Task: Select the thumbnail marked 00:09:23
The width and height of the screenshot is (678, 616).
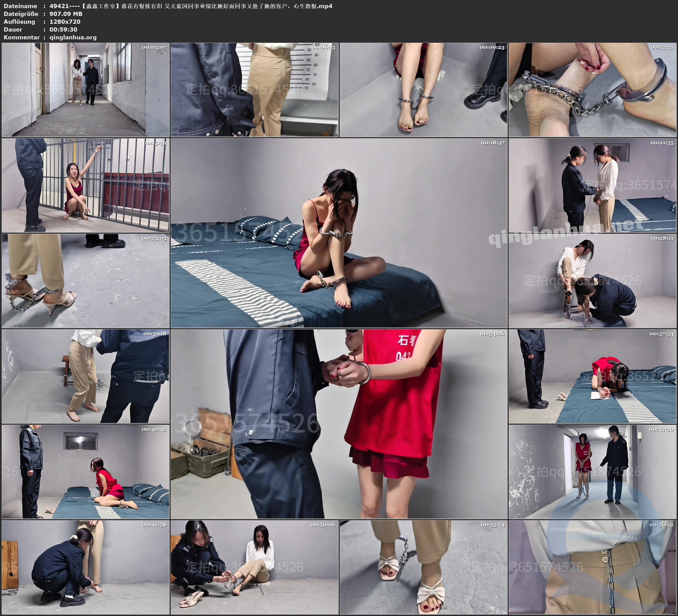Action: coord(423,89)
